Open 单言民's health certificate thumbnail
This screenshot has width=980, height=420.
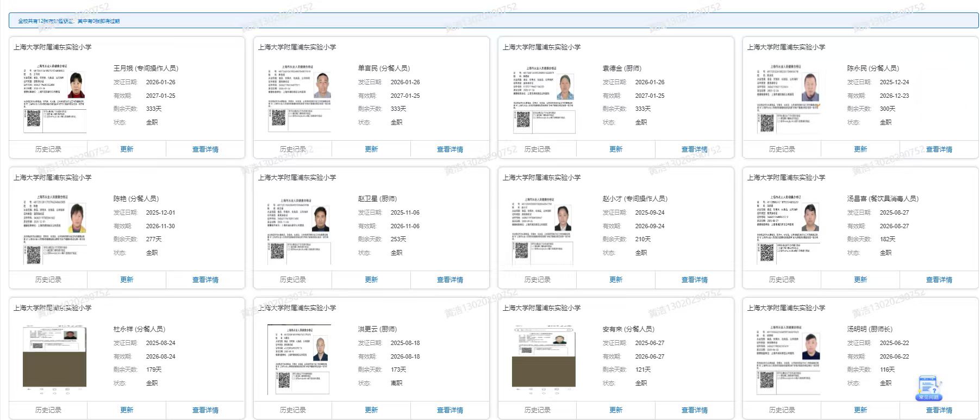(x=299, y=98)
